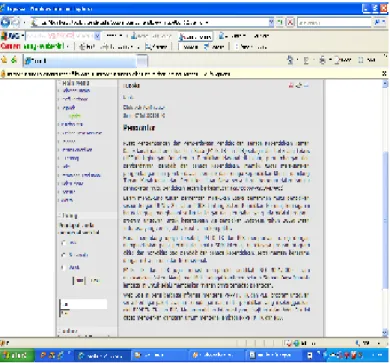Click inside the browser search box

tap(334, 23)
